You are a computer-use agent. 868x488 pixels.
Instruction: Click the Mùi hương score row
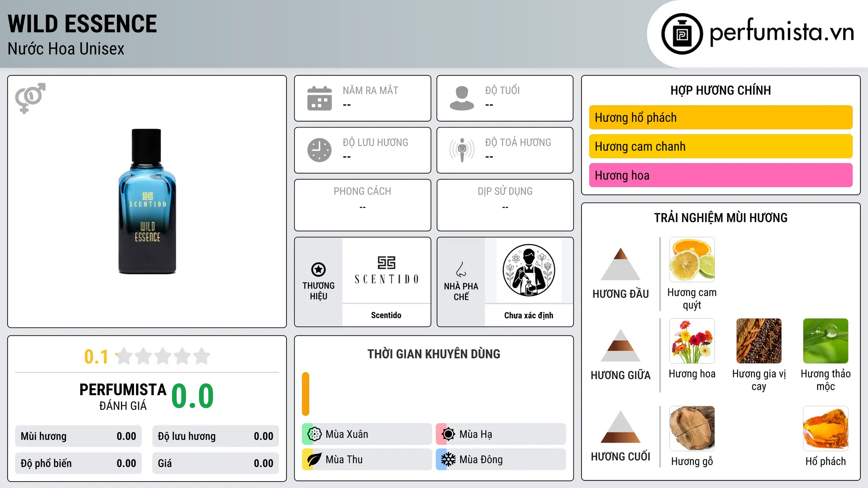pos(78,436)
